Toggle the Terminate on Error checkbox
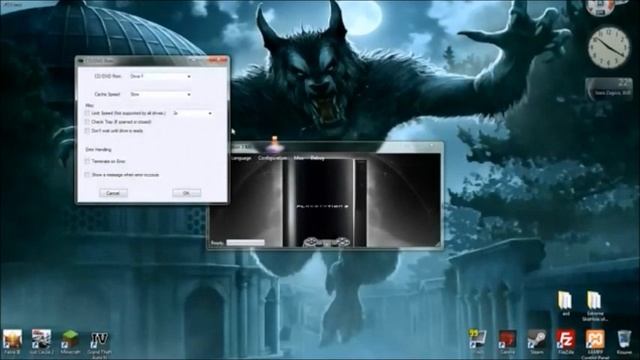This screenshot has height=360, width=640. pyautogui.click(x=87, y=162)
